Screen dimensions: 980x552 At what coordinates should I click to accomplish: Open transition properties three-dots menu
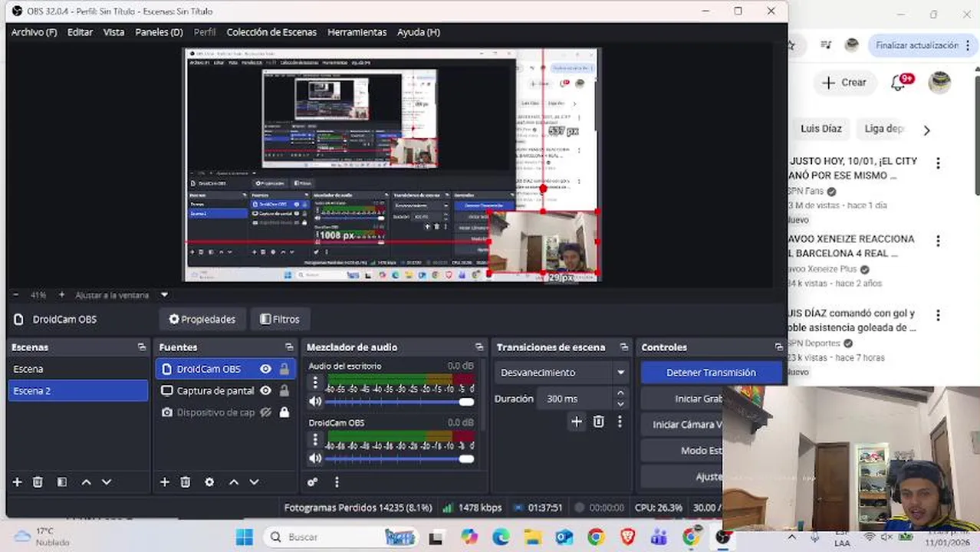click(x=620, y=422)
